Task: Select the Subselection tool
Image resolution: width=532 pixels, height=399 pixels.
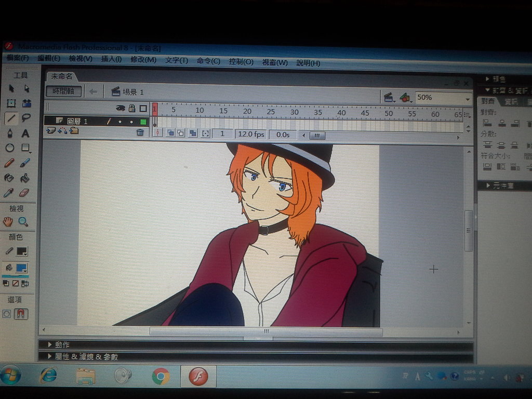Action: click(x=26, y=88)
